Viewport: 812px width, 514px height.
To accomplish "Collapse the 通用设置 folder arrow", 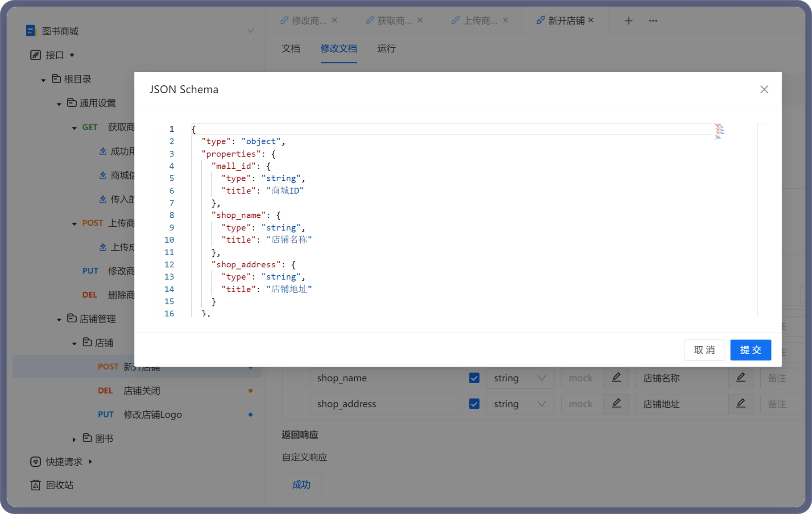I will 59,104.
